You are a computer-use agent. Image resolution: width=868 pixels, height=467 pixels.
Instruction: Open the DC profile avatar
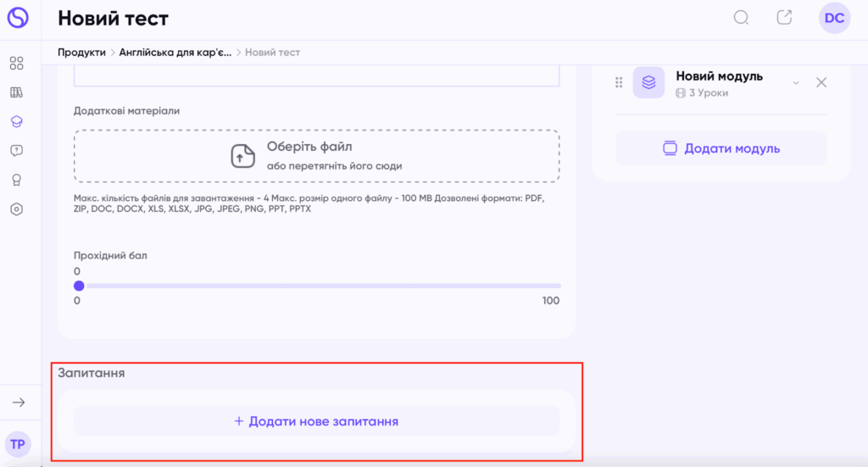(x=834, y=18)
